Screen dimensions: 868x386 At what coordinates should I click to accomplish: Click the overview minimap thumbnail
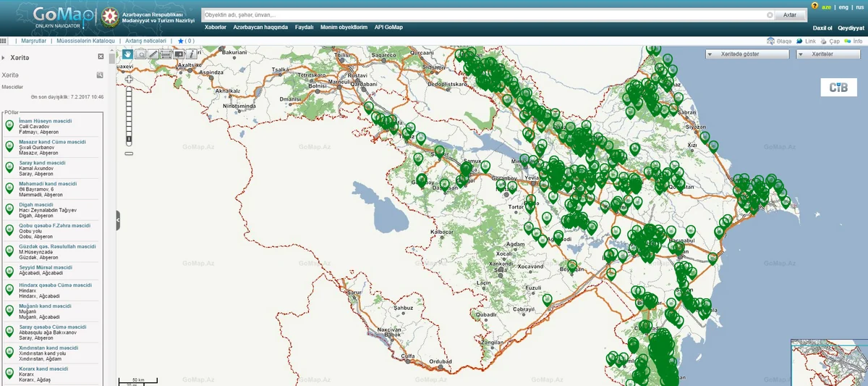click(829, 362)
